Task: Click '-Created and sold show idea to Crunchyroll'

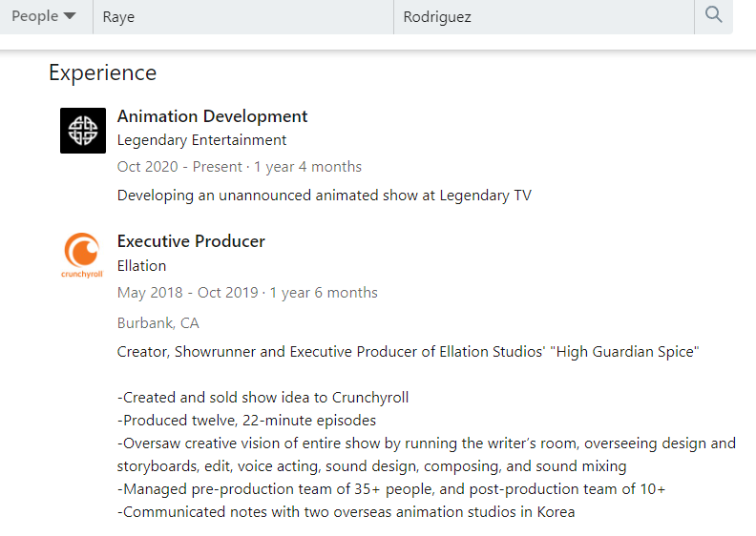Action: 262,398
